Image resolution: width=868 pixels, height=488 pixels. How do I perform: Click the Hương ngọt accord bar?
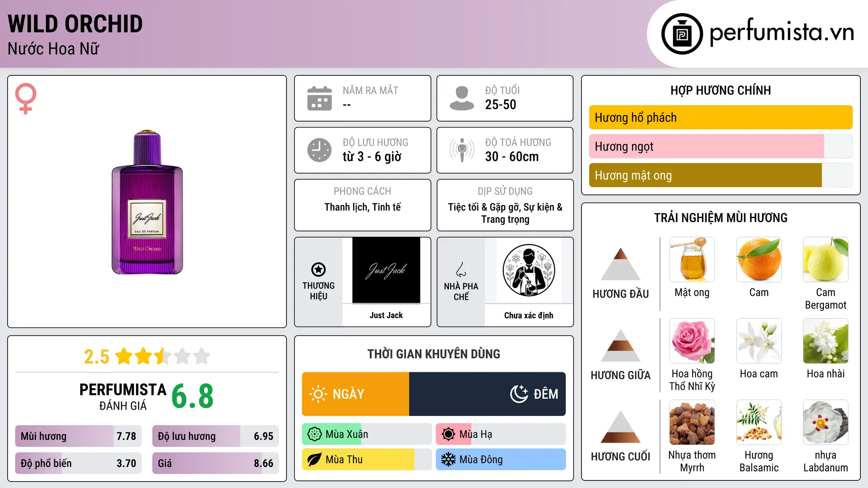[721, 147]
